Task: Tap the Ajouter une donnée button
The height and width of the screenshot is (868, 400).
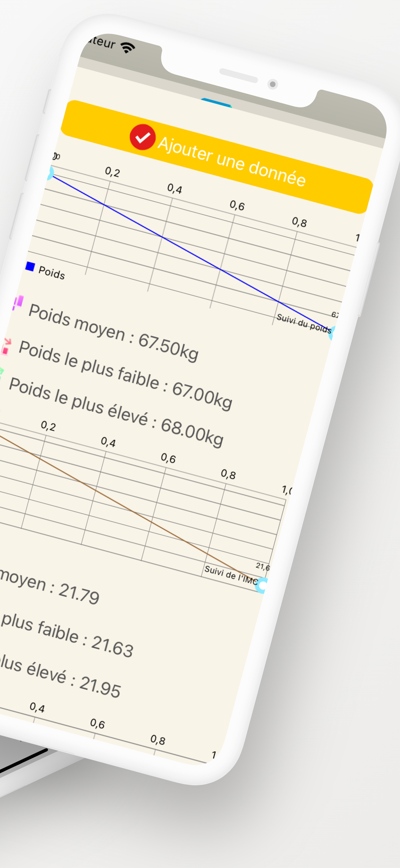Action: (217, 157)
